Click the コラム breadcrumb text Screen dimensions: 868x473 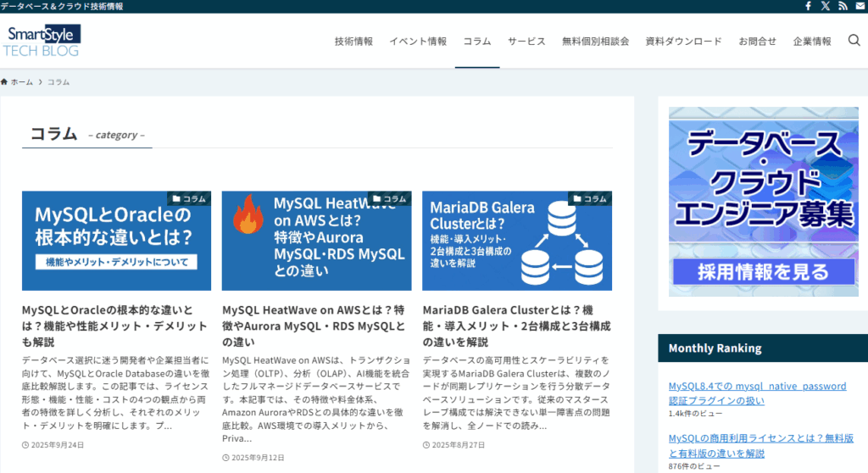58,82
